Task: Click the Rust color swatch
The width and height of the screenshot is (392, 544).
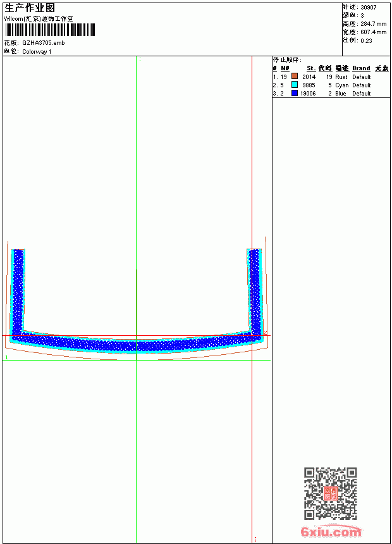Action: pyautogui.click(x=295, y=76)
